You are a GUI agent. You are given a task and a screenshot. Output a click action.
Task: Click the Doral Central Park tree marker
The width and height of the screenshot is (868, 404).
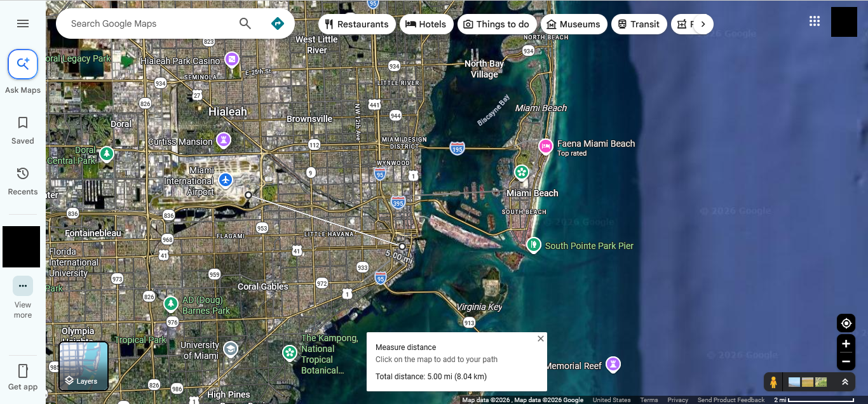pyautogui.click(x=107, y=154)
